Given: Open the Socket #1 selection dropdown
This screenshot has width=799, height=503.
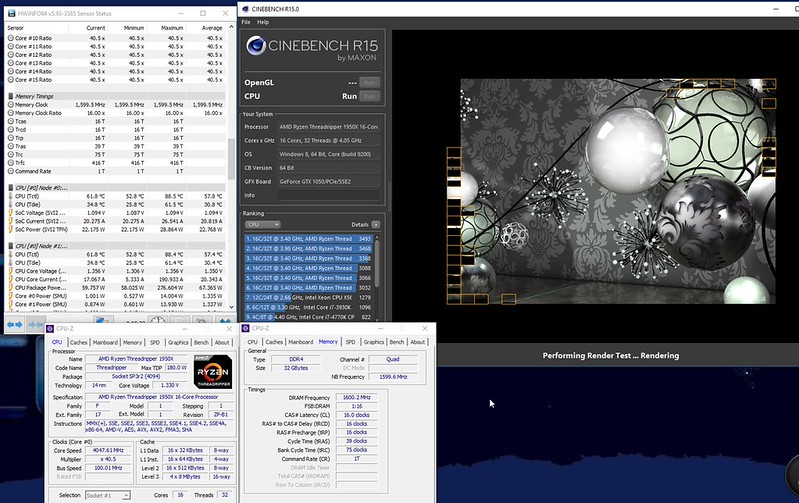Looking at the screenshot, I should pyautogui.click(x=107, y=495).
